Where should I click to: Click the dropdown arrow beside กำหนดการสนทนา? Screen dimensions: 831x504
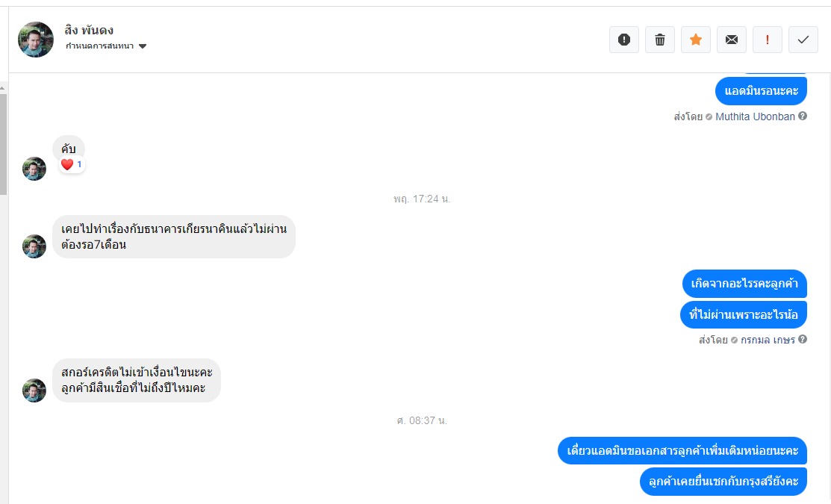pyautogui.click(x=143, y=46)
